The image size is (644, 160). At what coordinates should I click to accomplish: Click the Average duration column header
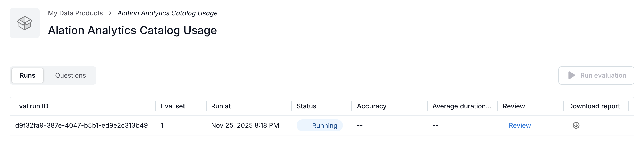[x=462, y=106]
